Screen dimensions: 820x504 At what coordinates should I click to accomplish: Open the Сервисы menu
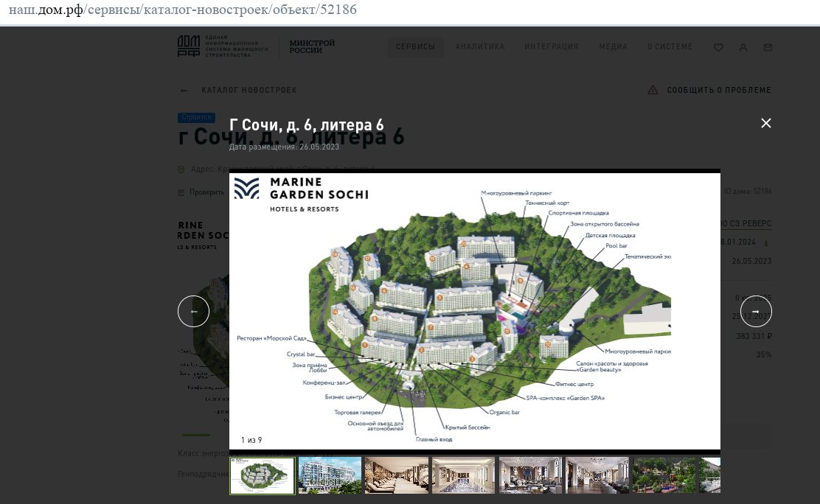click(415, 46)
